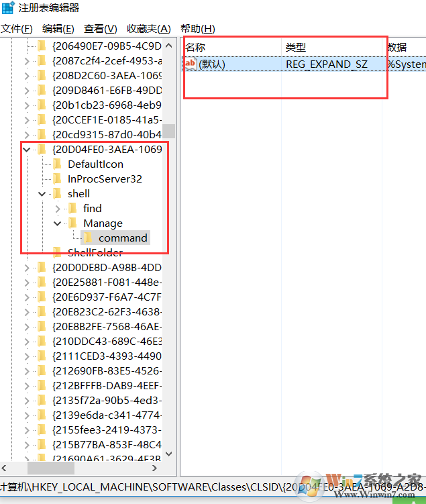The width and height of the screenshot is (426, 504).
Task: Select the InProcServer32 key label
Action: 105,179
